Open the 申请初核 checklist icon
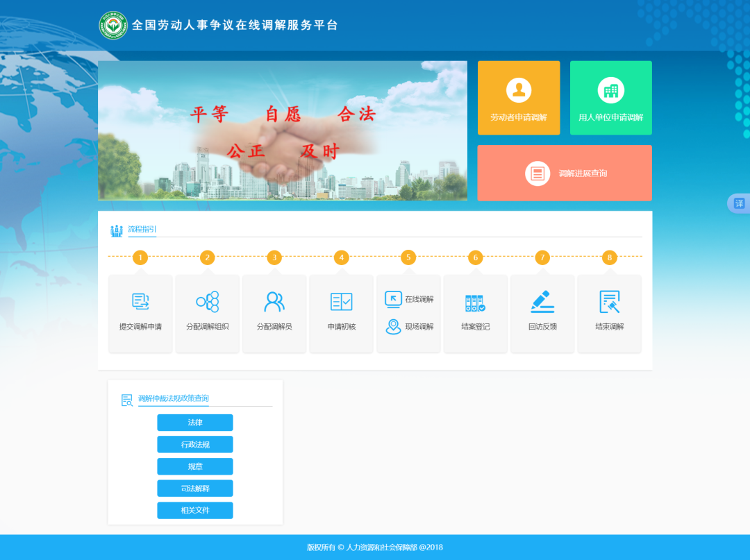The width and height of the screenshot is (750, 560). pyautogui.click(x=341, y=302)
